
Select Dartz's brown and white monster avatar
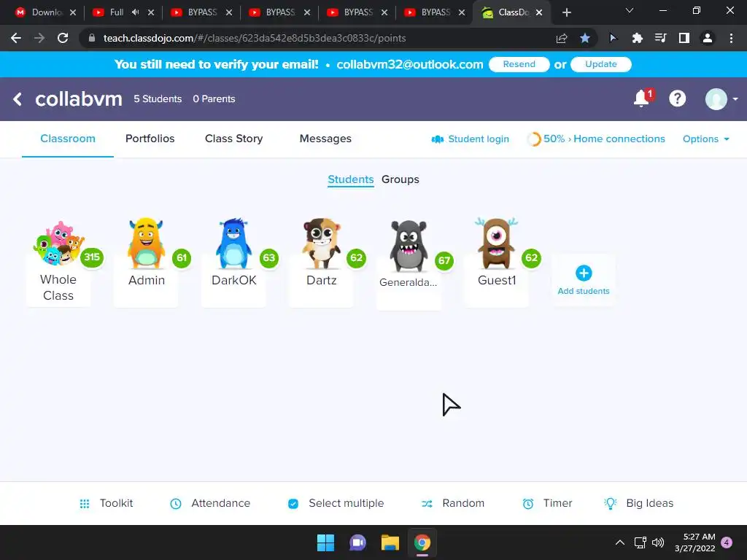pos(322,244)
